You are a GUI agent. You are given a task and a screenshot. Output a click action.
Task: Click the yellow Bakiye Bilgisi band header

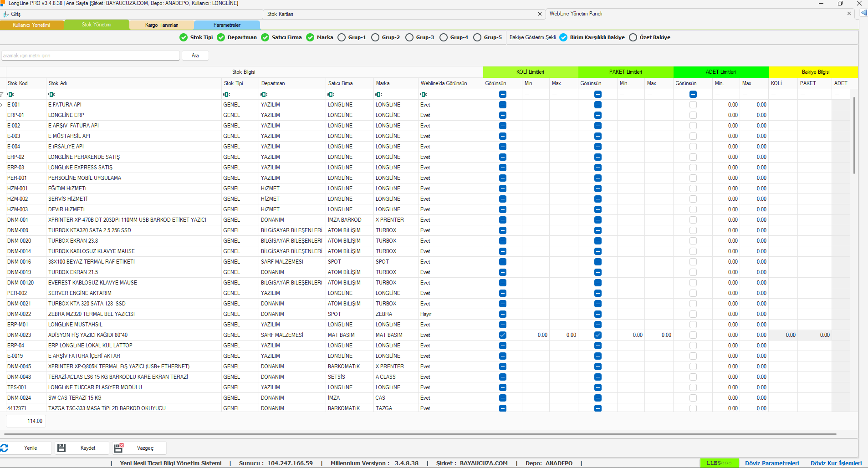click(813, 72)
